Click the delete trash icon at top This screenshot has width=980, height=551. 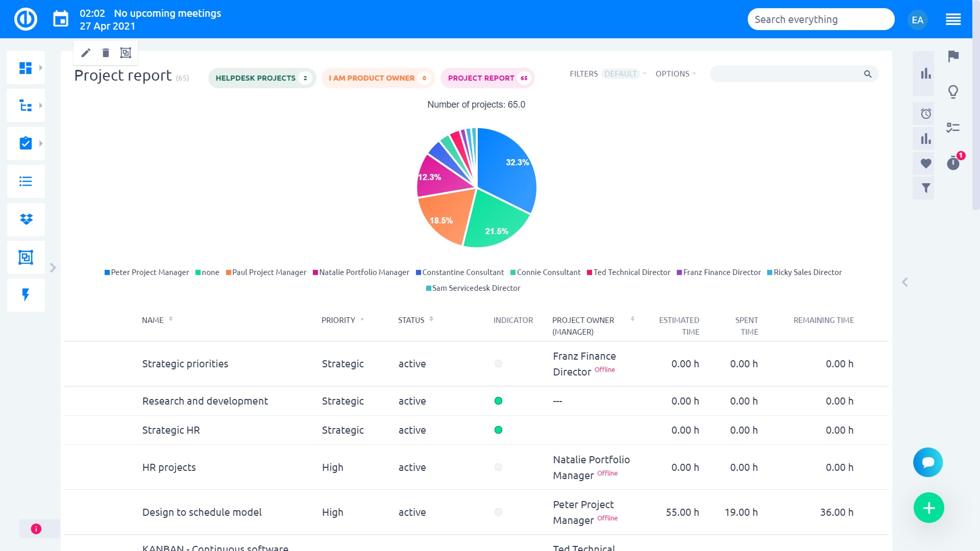click(106, 53)
